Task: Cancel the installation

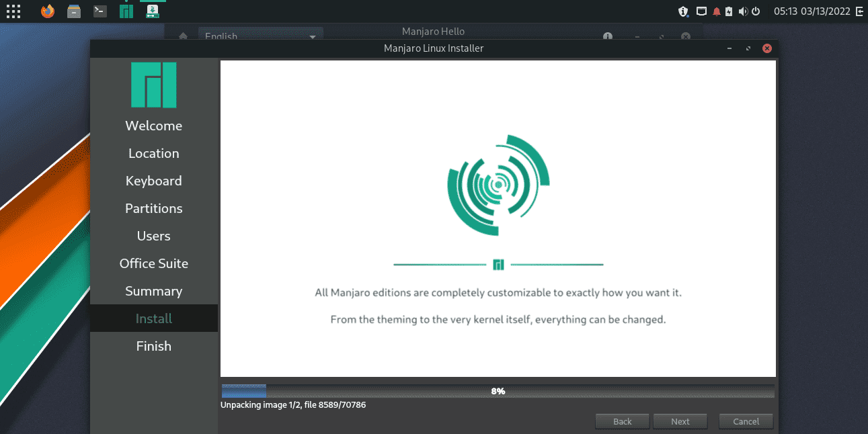Action: (x=746, y=421)
